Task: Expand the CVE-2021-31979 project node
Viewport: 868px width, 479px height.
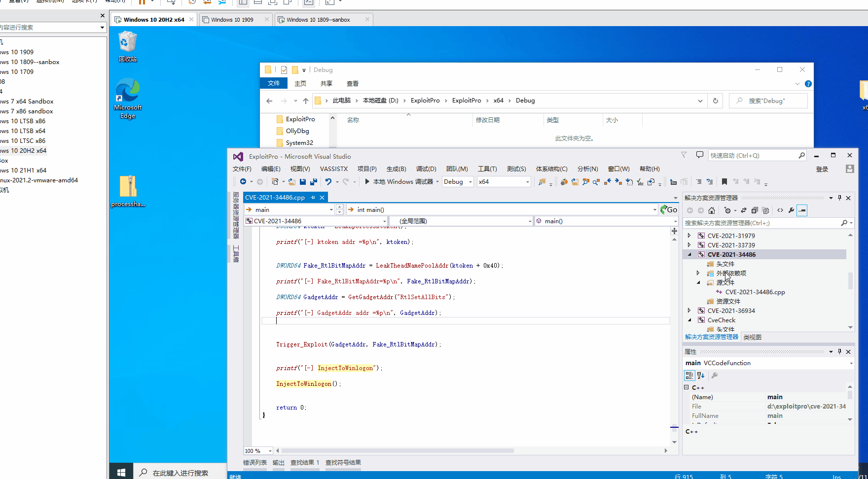Action: click(689, 236)
